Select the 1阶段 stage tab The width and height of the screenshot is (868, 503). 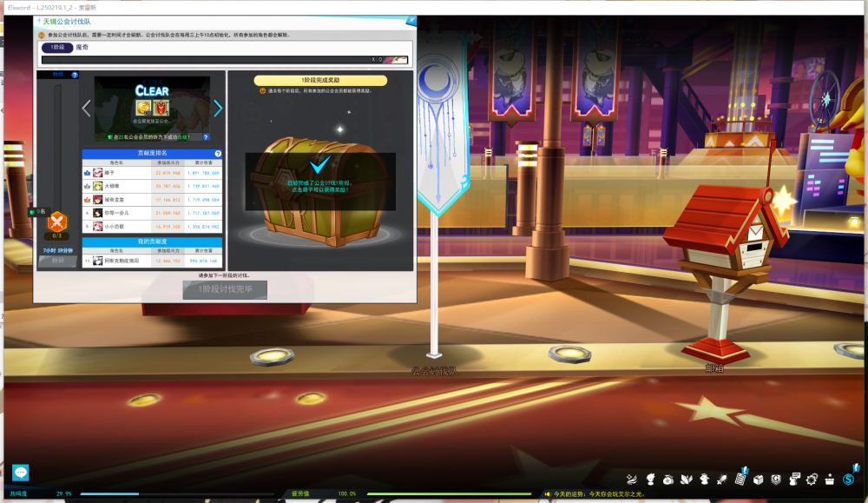57,47
